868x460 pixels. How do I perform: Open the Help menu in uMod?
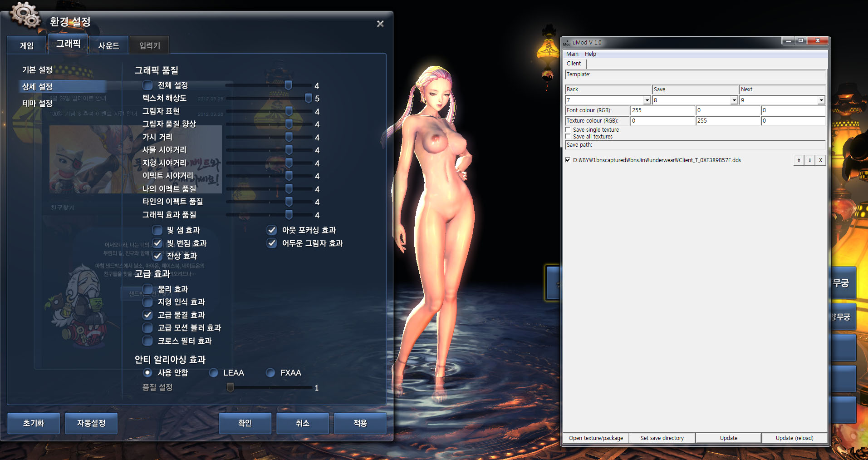point(590,54)
